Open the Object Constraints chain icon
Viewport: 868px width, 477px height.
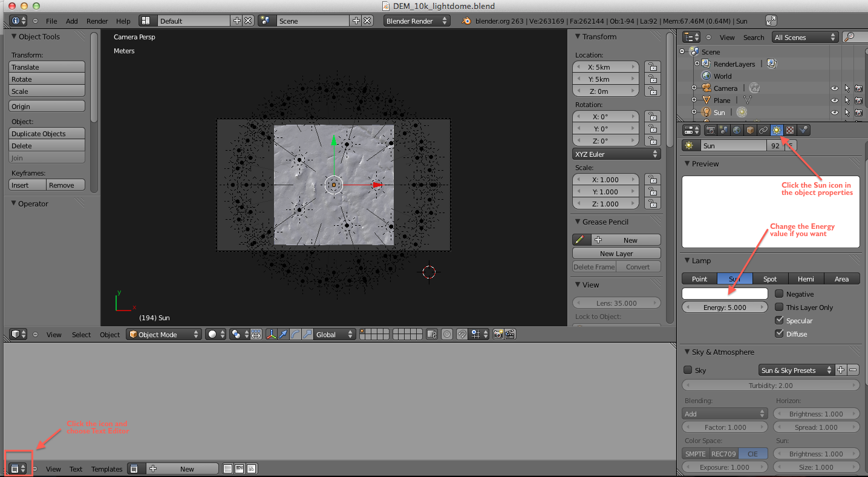763,130
